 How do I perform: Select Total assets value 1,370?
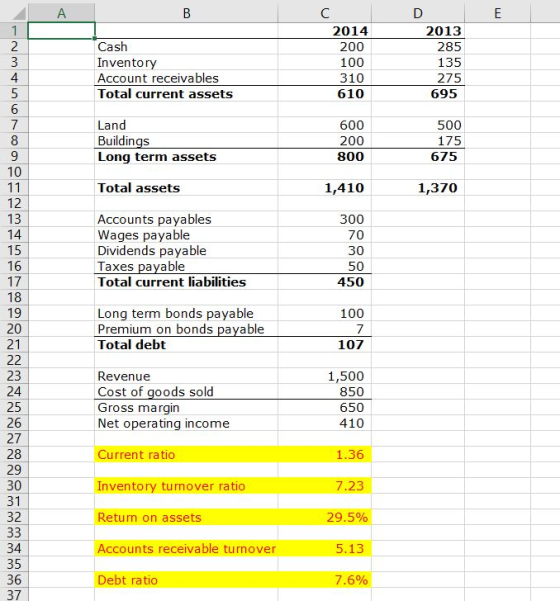[418, 188]
